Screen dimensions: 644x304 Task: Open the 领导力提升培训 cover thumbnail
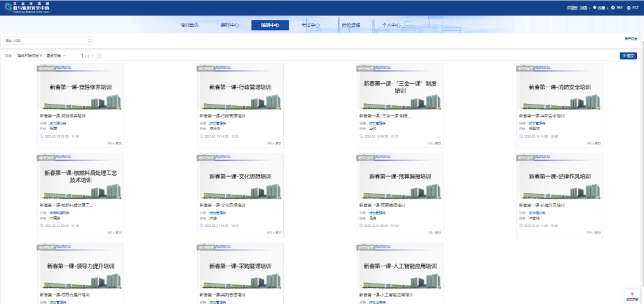click(80, 266)
